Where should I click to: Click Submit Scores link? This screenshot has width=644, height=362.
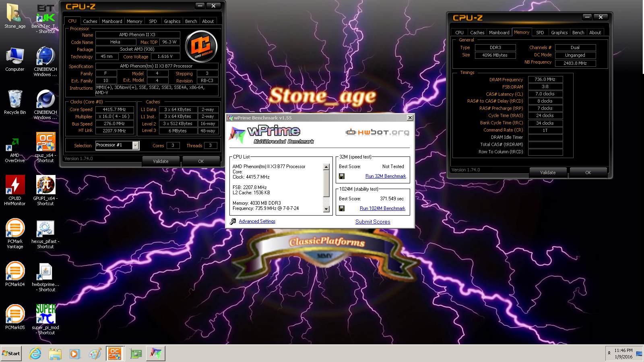tap(373, 222)
